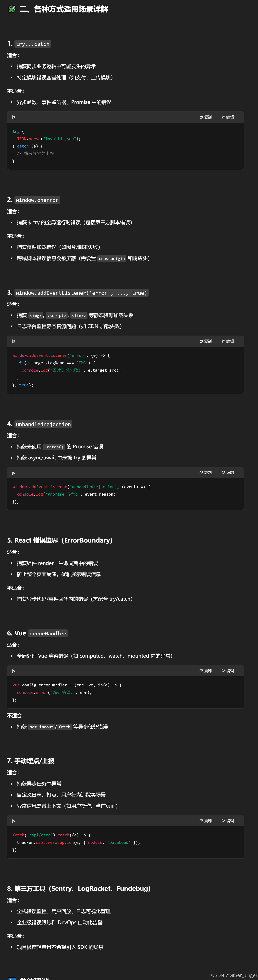258x980 pixels.
Task: Click the 'js' label of Vue errorHandler block
Action: pos(13,671)
